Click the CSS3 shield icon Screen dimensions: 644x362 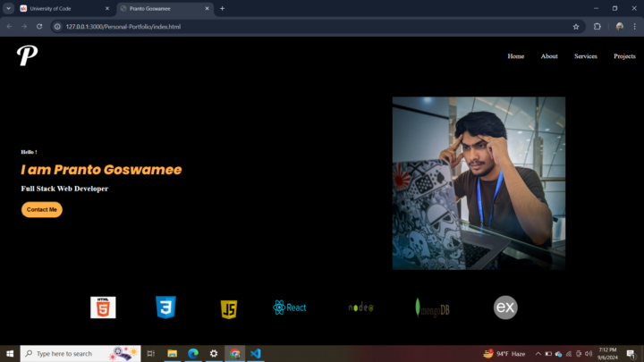coord(165,307)
